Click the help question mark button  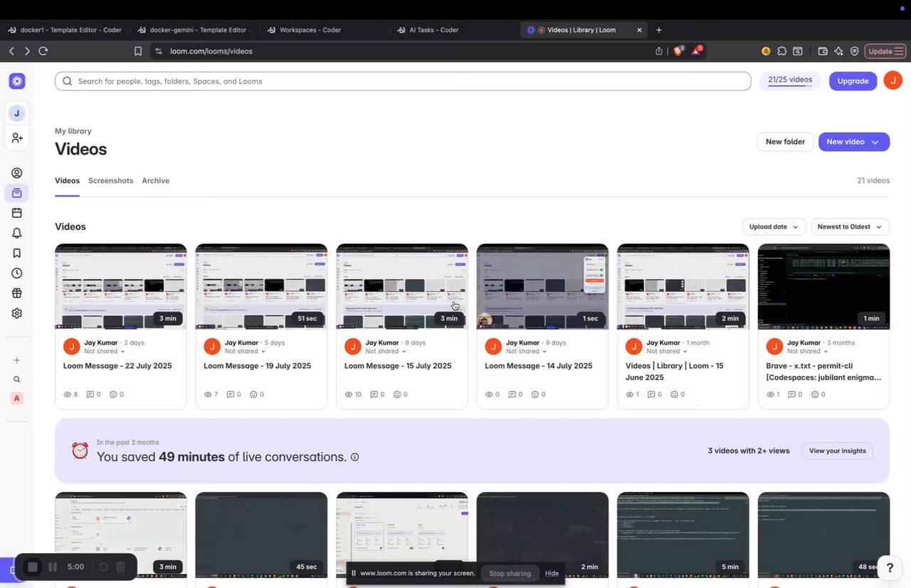pos(889,567)
